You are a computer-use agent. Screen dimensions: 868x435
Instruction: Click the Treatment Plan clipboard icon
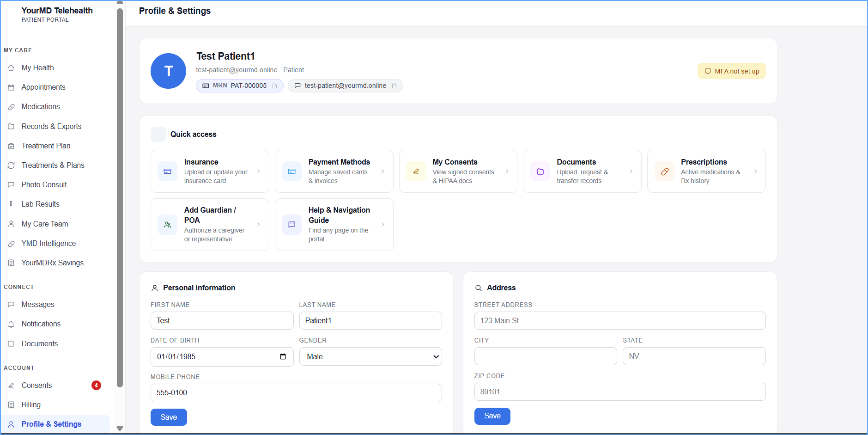[x=11, y=146]
